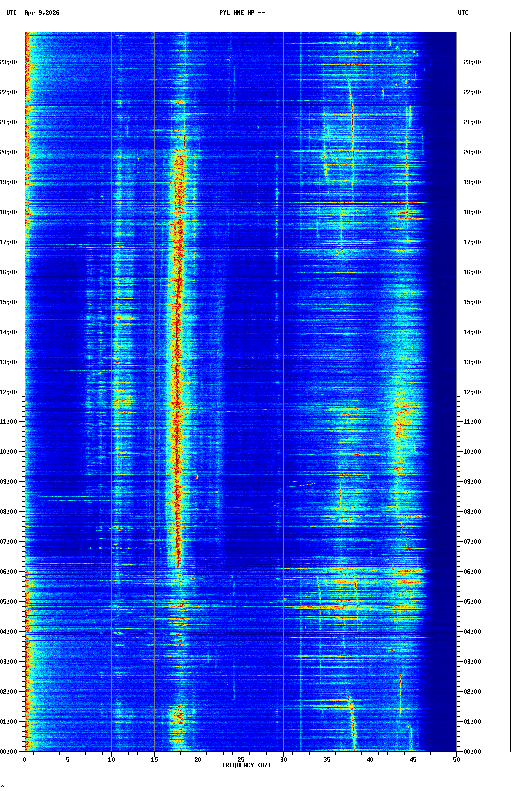Click the FREQUENCY (HZ) axis title
This screenshot has height=791, width=532.
click(x=247, y=765)
